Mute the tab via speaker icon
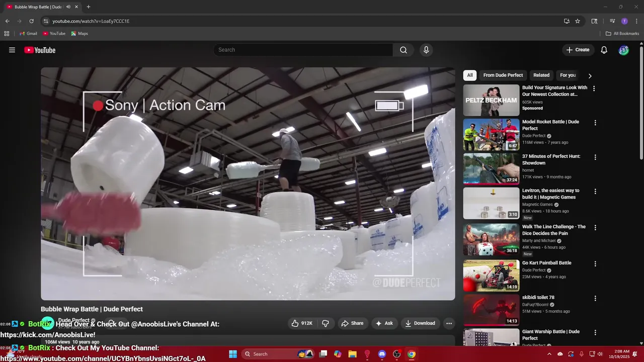This screenshot has width=644, height=362. [68, 7]
